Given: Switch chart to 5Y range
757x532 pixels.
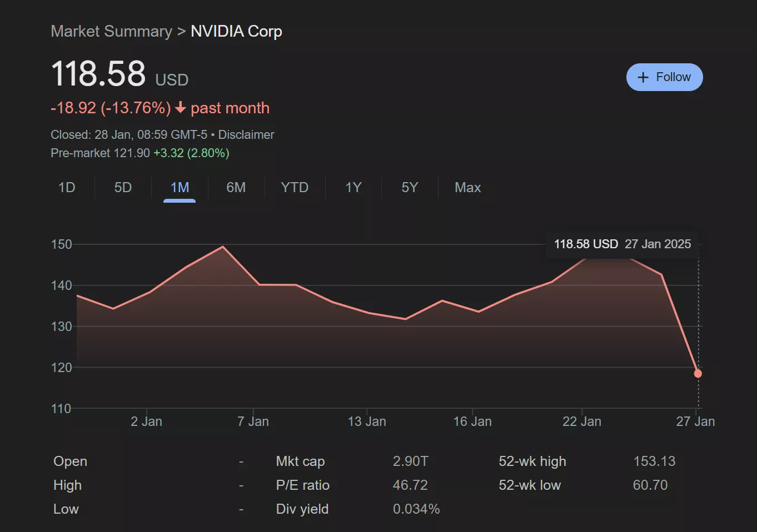Looking at the screenshot, I should click(x=410, y=188).
